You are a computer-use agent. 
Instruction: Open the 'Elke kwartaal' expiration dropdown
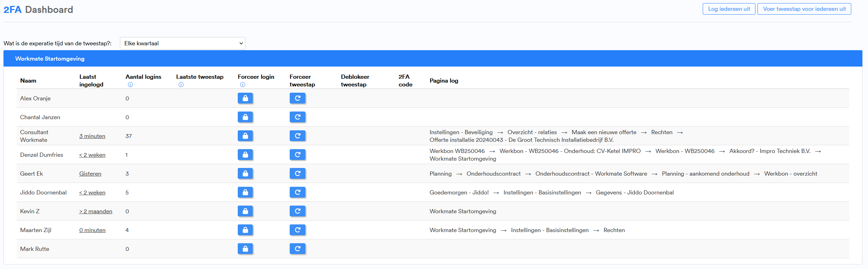pos(182,43)
